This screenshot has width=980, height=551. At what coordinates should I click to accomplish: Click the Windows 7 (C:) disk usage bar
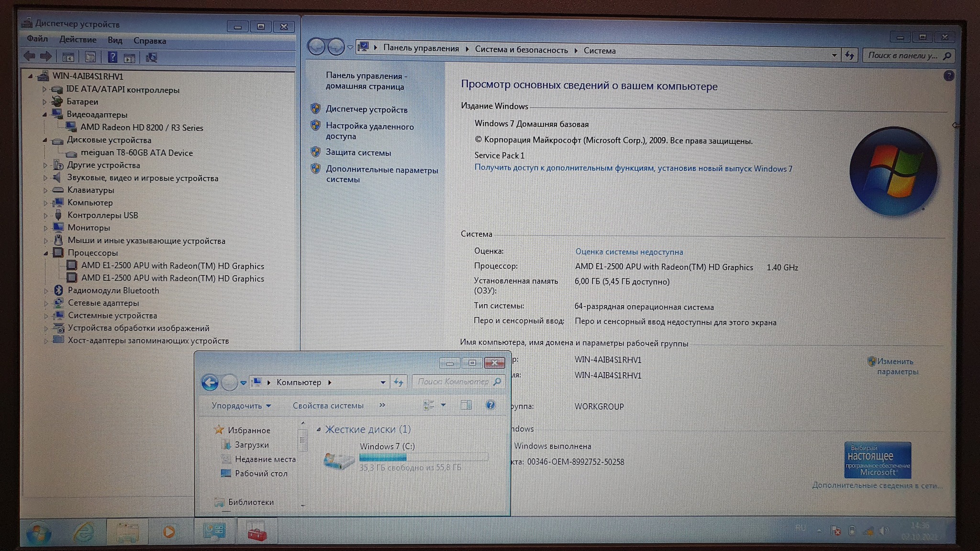[x=423, y=457]
